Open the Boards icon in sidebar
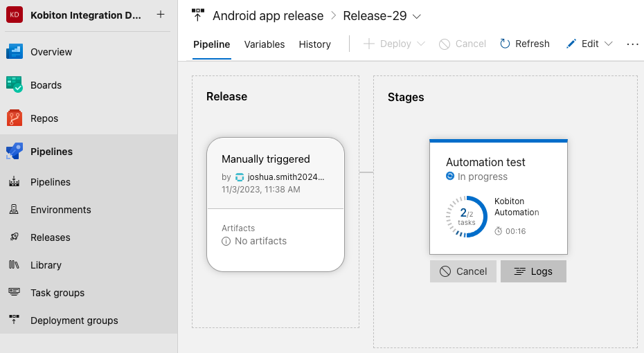 (15, 84)
